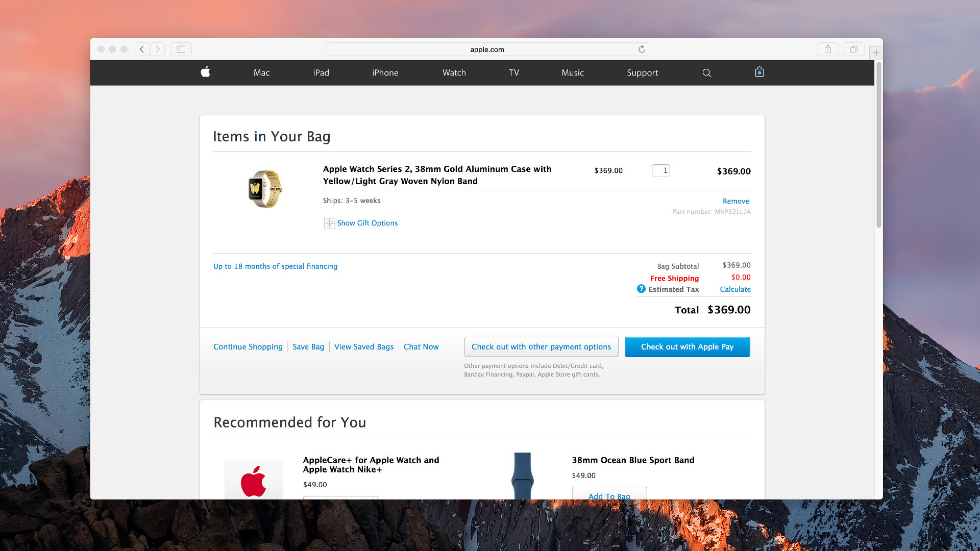Viewport: 980px width, 551px height.
Task: Click the gift box icon beside Show Gift Options
Action: pos(329,223)
